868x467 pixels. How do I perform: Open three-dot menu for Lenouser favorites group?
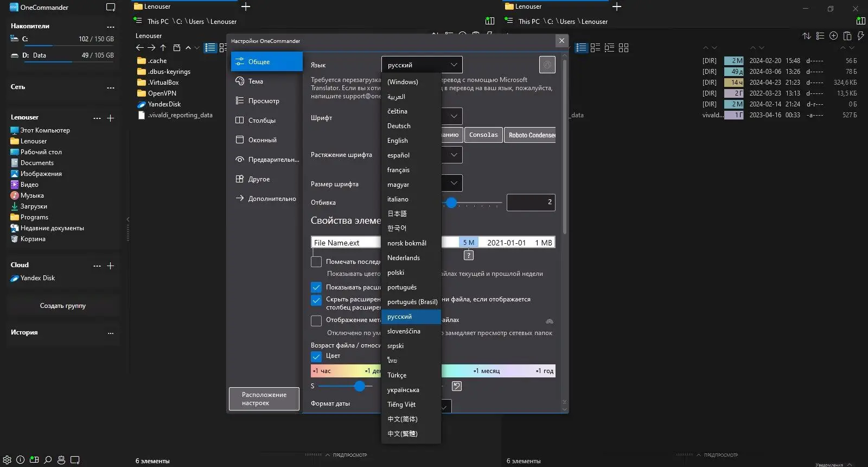[97, 118]
